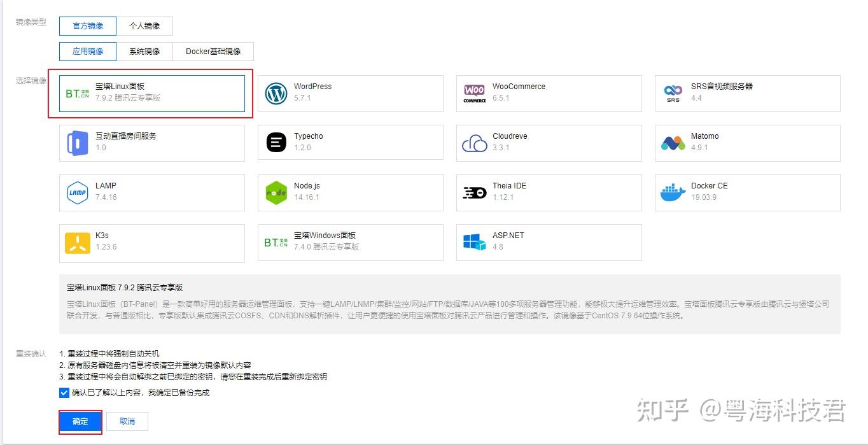
Task: Choose the SRS音视频服务器 4.4 image card
Action: click(x=748, y=94)
